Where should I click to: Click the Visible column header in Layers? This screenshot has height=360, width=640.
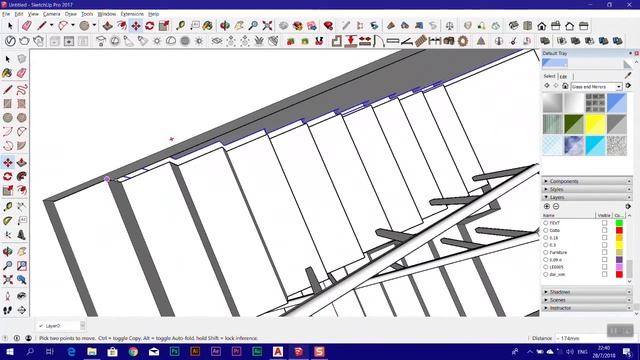[x=604, y=215]
